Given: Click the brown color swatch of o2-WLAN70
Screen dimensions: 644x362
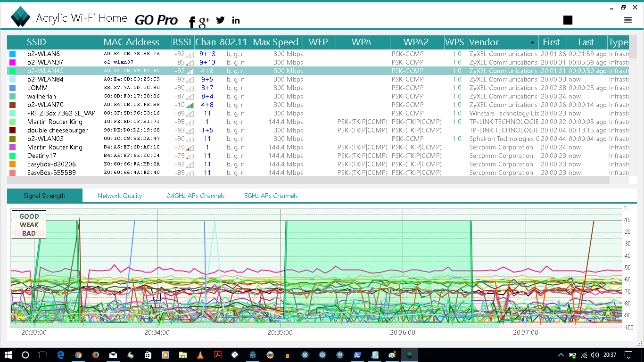Looking at the screenshot, I should [13, 105].
